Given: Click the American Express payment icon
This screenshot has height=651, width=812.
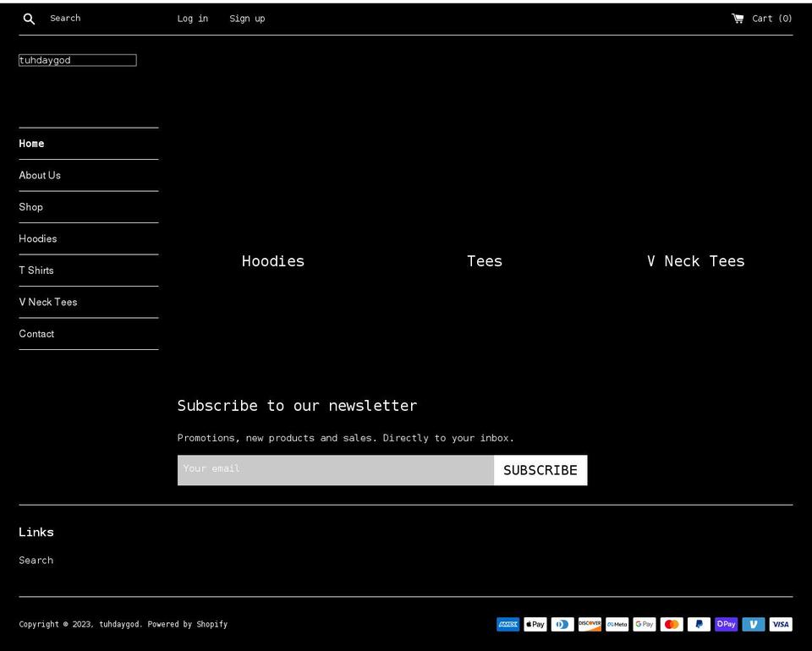Looking at the screenshot, I should 507,624.
